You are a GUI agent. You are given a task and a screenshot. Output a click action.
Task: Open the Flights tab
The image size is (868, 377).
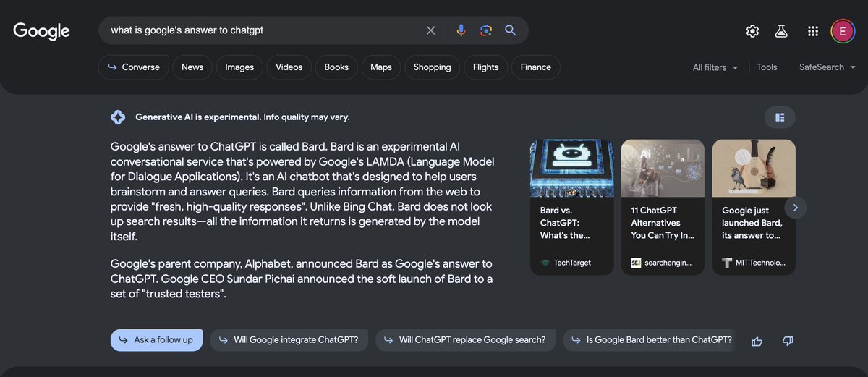point(486,67)
